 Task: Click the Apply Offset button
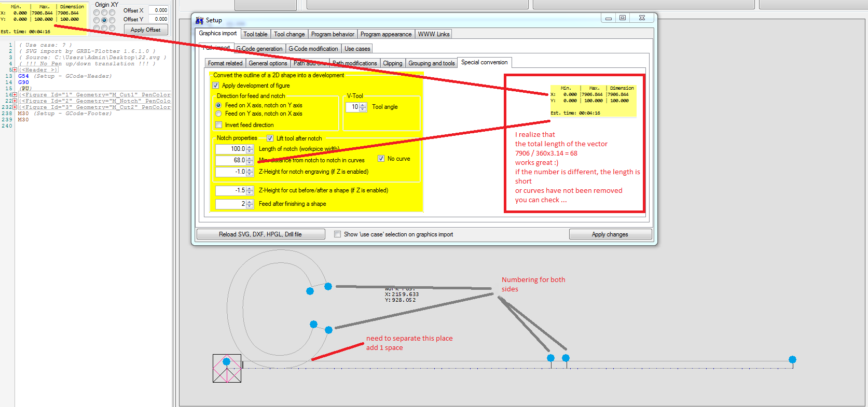tap(145, 30)
